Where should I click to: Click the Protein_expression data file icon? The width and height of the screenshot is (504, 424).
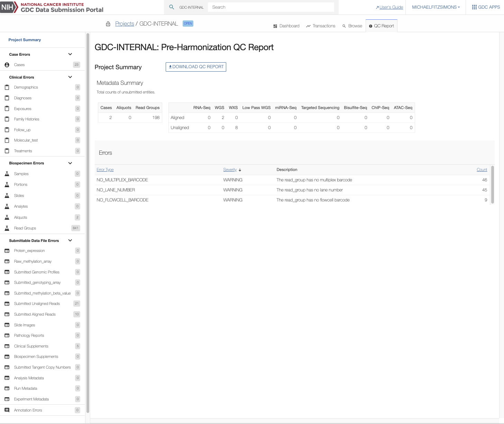point(7,251)
